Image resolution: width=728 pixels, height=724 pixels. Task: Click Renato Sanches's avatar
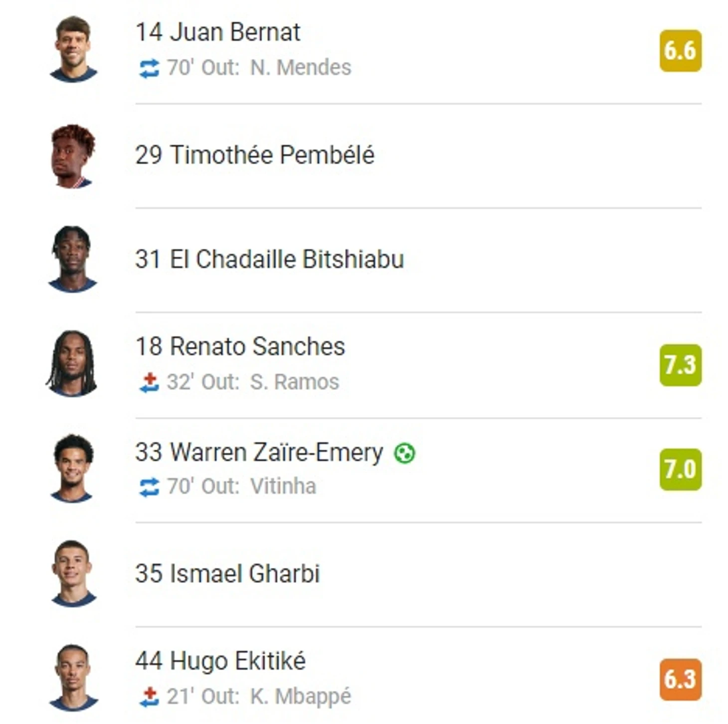(x=72, y=363)
